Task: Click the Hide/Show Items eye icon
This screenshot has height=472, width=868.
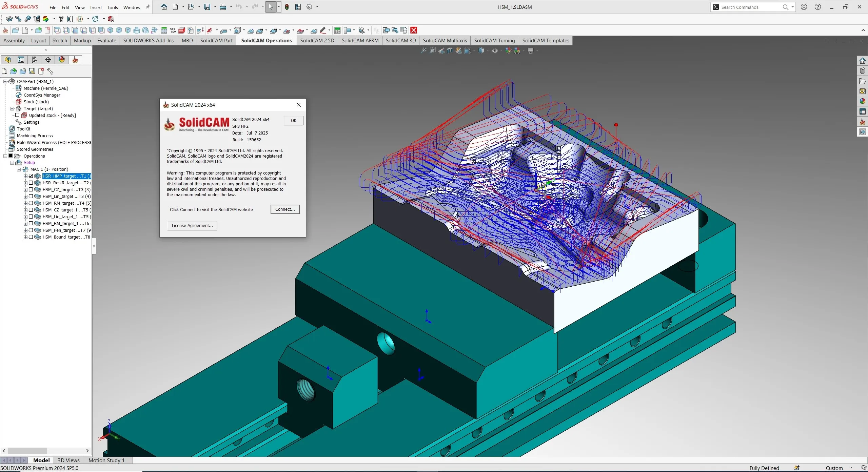Action: (495, 50)
